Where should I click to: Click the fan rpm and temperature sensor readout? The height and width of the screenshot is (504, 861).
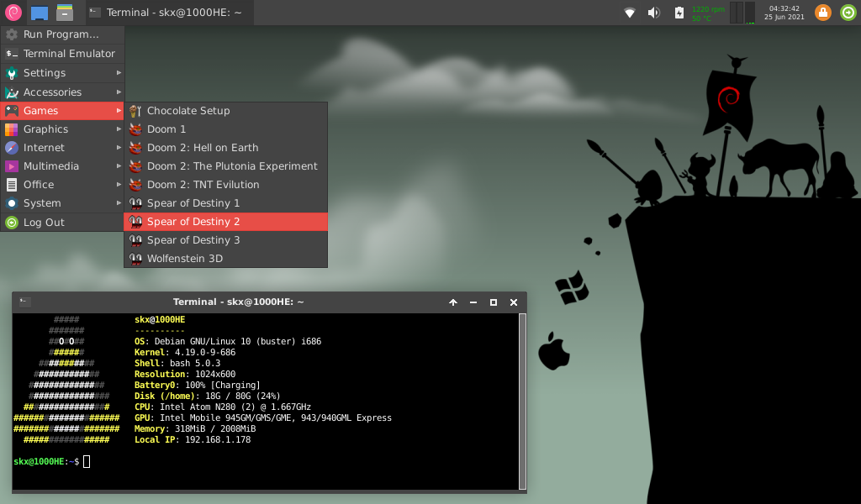tap(708, 13)
